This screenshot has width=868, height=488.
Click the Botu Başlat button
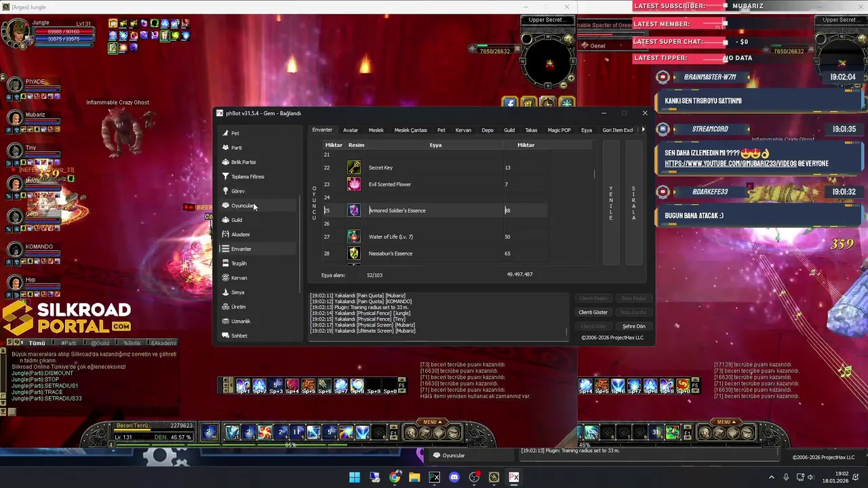634,298
